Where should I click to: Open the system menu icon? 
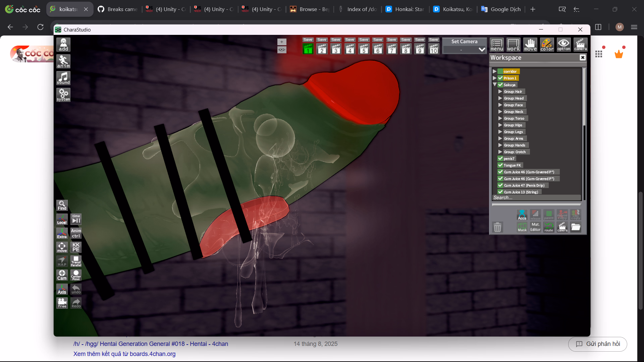click(x=63, y=95)
